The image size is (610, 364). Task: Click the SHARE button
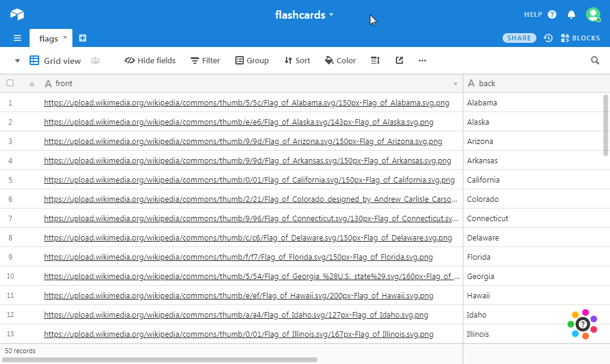coord(519,38)
